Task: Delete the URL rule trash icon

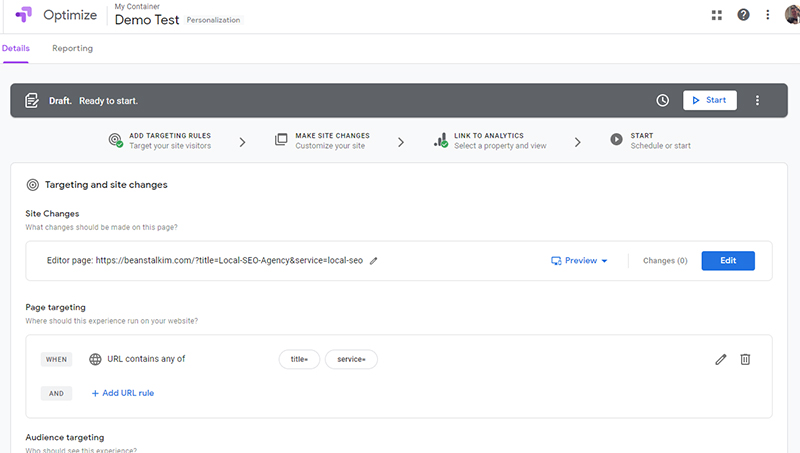Action: tap(745, 360)
